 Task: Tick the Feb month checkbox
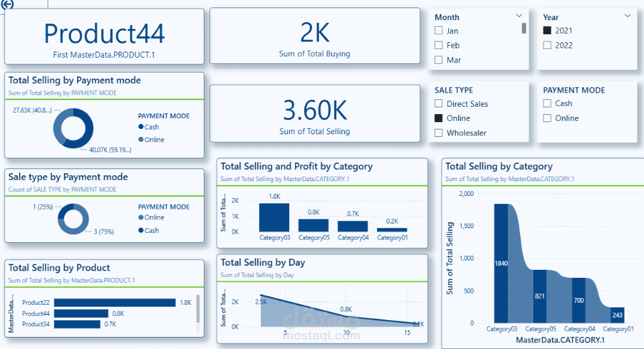(439, 45)
